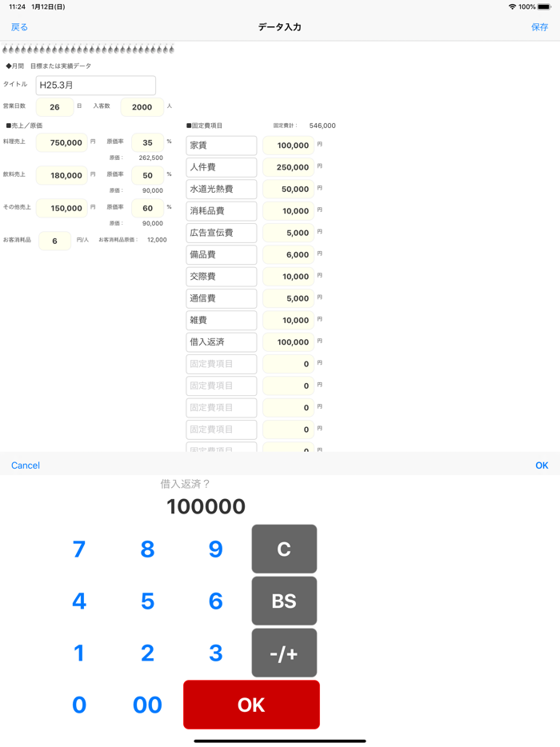Select the 入客数 value 2000

[x=142, y=107]
